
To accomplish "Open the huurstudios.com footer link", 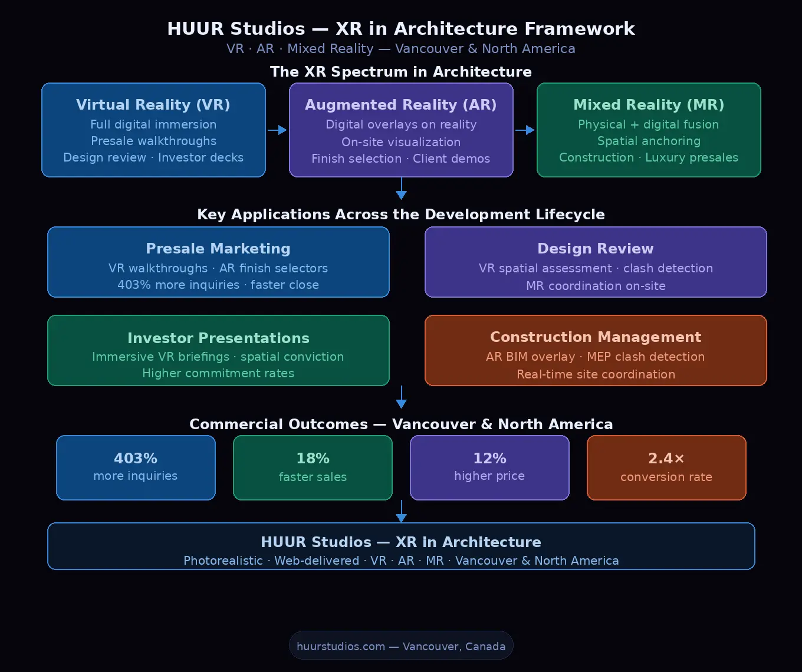I will (x=401, y=646).
